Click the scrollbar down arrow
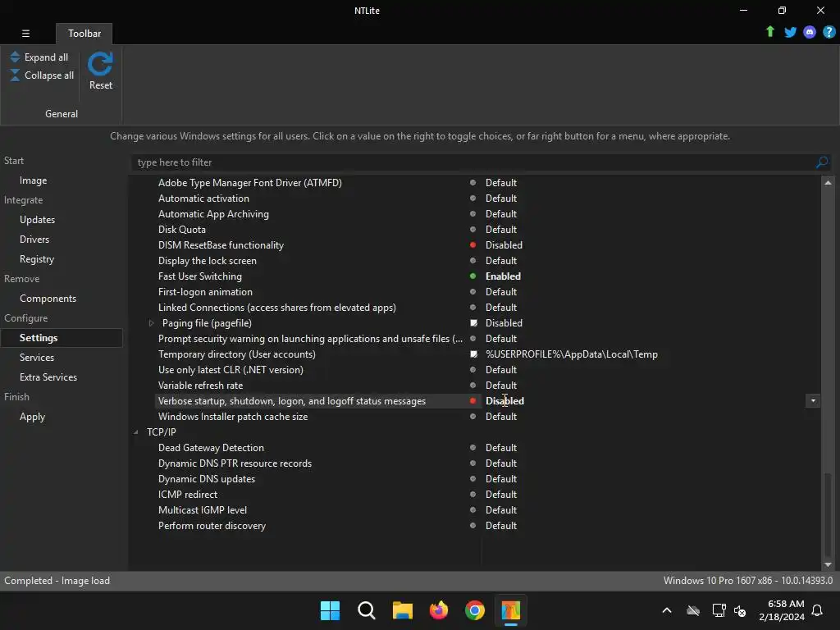The image size is (840, 630). coord(828,564)
